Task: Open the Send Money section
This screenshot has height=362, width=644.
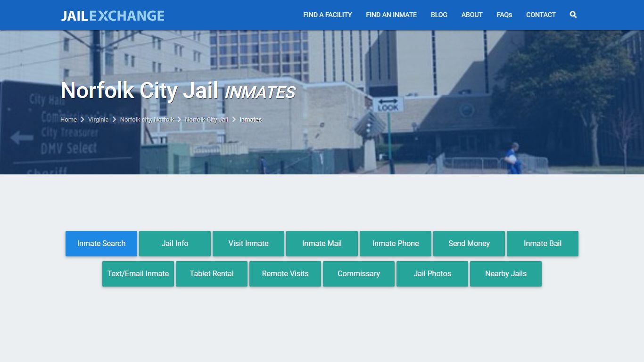Action: (x=469, y=244)
